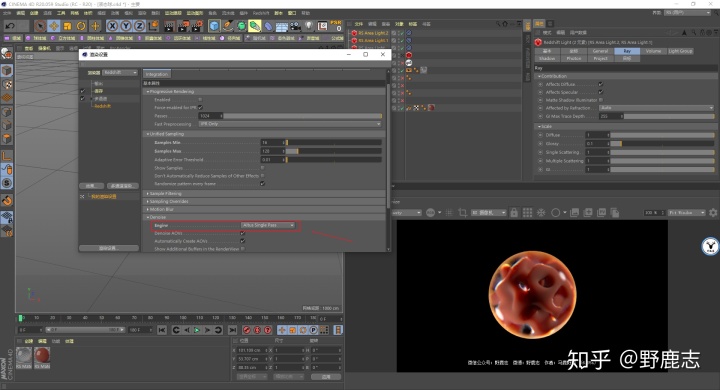Click snowflake freeze icon in RenderView toolbar
This screenshot has height=390, width=720.
pos(541,213)
